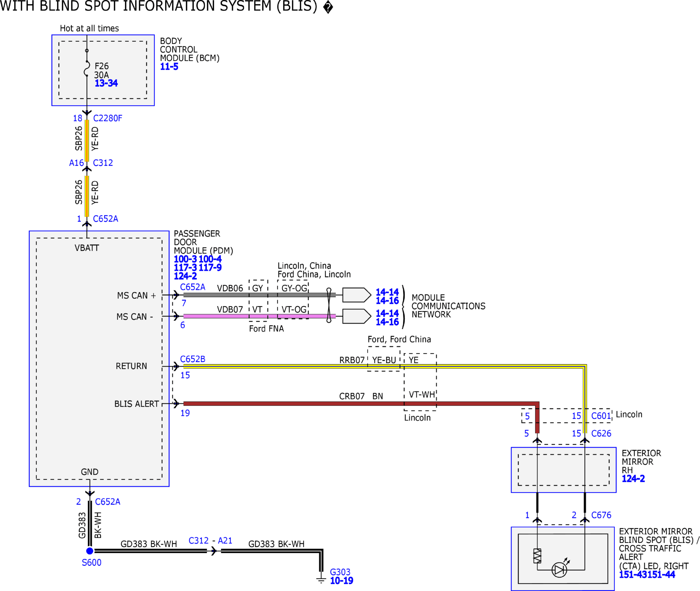700x591 pixels.
Task: Click the F26 30A fuse symbol
Action: click(x=87, y=68)
